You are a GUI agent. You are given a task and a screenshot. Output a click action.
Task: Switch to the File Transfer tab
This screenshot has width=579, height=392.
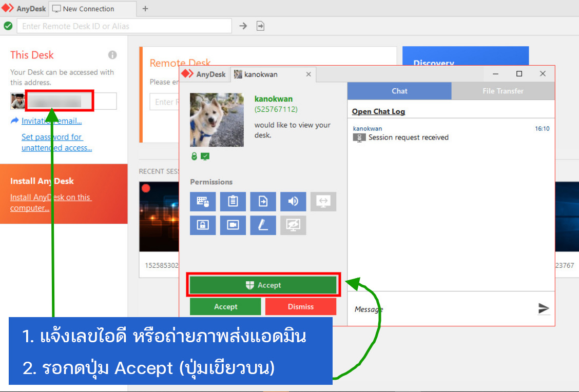pos(503,91)
